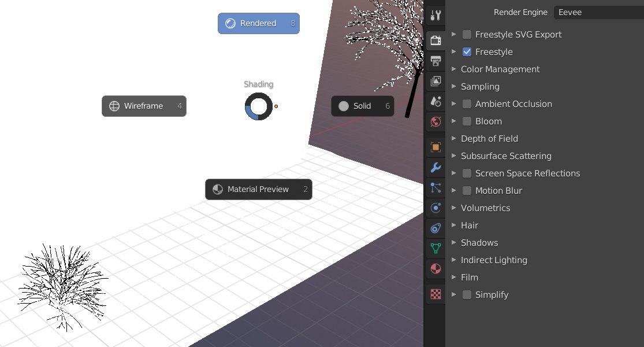This screenshot has height=347, width=644.
Task: Expand the Simplify panel arrow
Action: 454,294
